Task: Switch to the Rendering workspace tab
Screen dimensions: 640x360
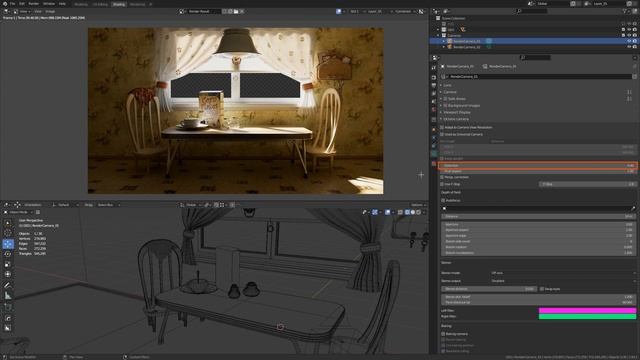Action: (x=137, y=4)
